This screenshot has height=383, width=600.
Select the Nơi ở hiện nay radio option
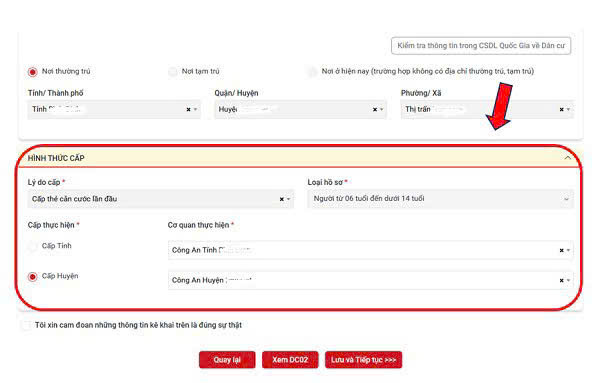click(x=312, y=72)
